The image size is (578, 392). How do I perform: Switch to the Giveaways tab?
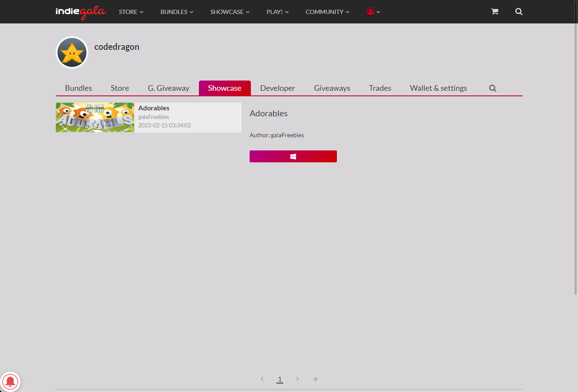click(x=332, y=88)
